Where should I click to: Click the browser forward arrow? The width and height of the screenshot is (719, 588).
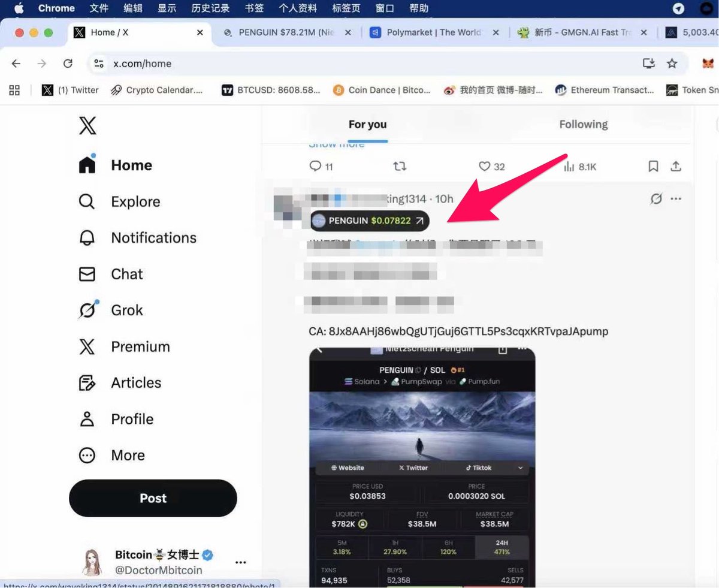(x=42, y=64)
